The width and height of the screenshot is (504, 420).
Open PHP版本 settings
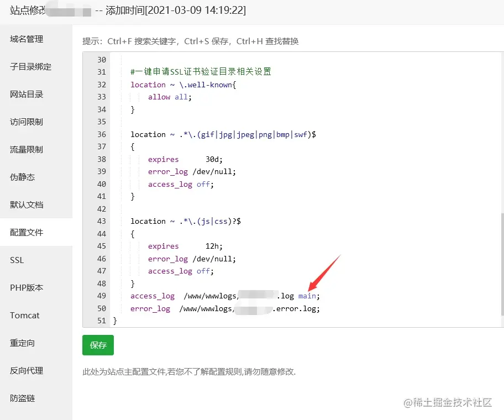click(27, 288)
